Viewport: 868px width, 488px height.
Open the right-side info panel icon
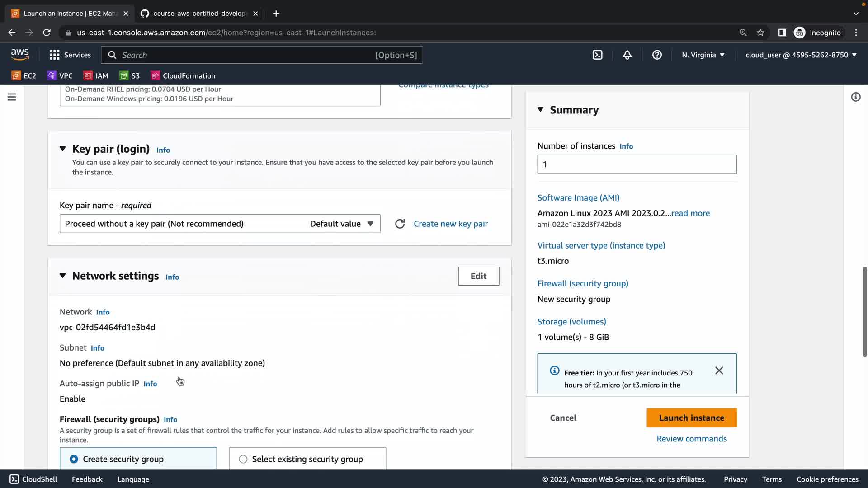[855, 97]
